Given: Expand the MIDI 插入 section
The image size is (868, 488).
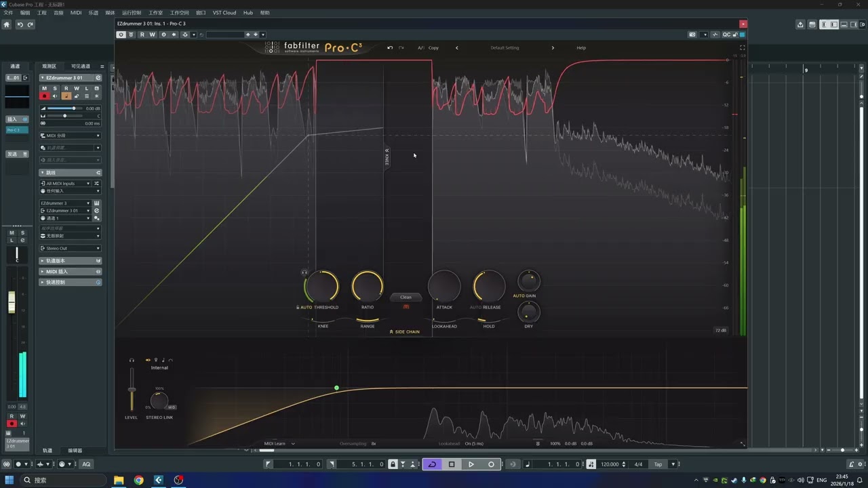Looking at the screenshot, I should click(x=71, y=272).
